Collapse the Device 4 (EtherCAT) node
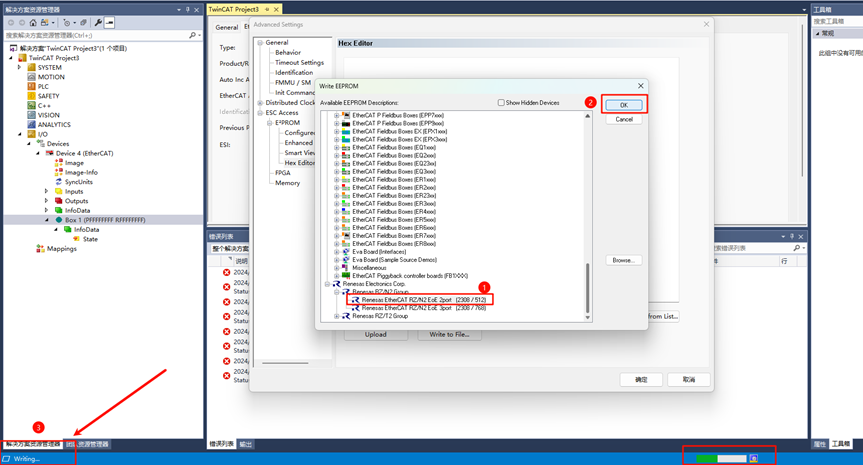Viewport: 863px width, 465px height. point(38,153)
